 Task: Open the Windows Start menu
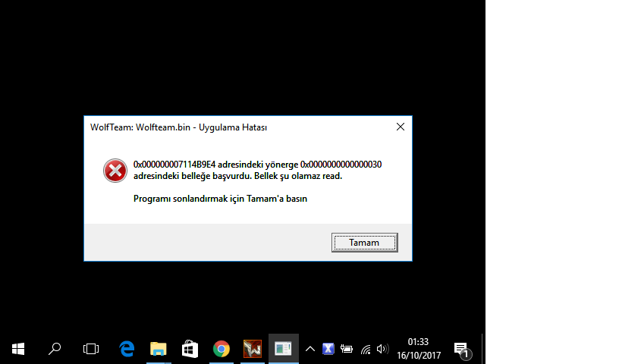18,349
